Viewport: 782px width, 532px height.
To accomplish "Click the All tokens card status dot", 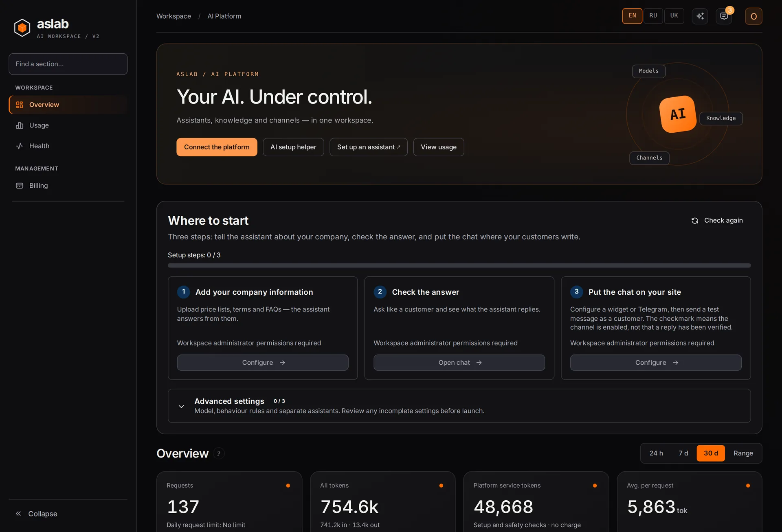I will [x=441, y=486].
